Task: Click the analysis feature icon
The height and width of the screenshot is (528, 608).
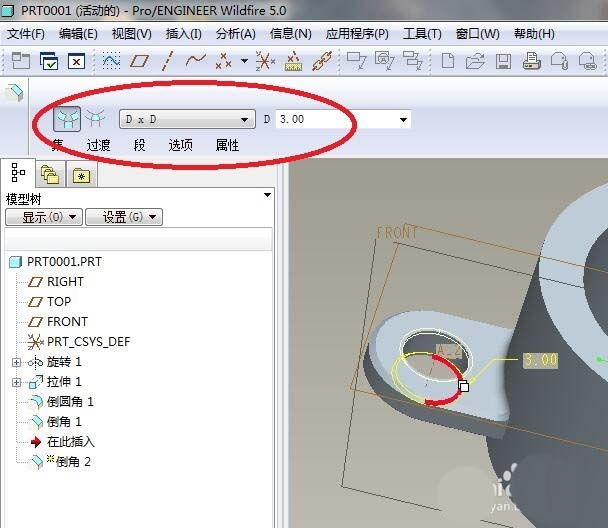Action: 294,61
